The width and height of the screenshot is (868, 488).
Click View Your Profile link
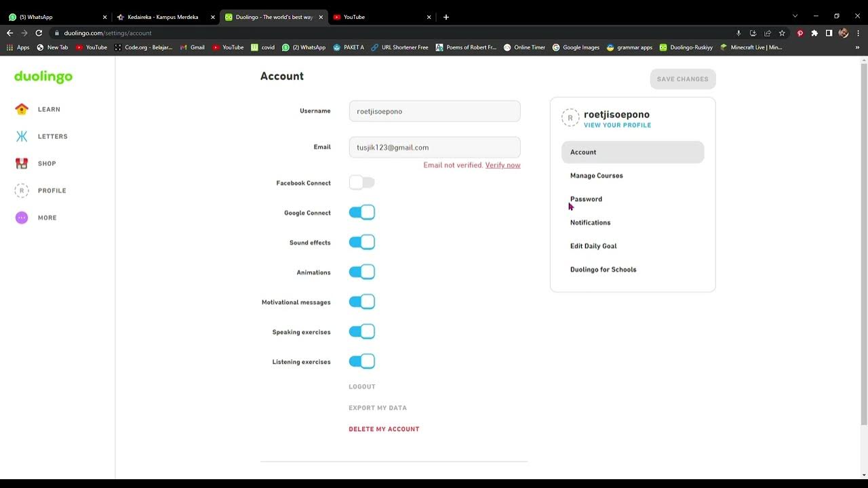click(x=617, y=125)
